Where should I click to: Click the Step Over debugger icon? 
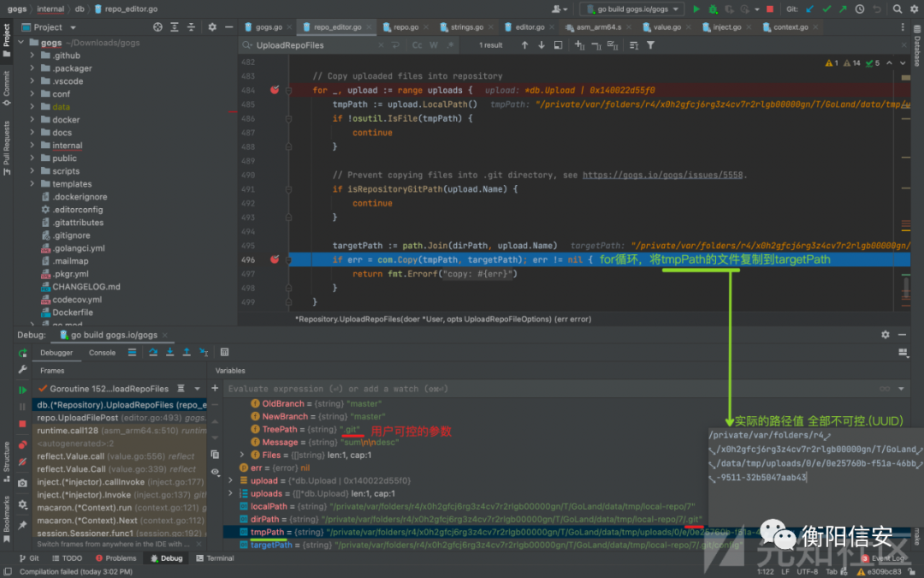point(153,352)
